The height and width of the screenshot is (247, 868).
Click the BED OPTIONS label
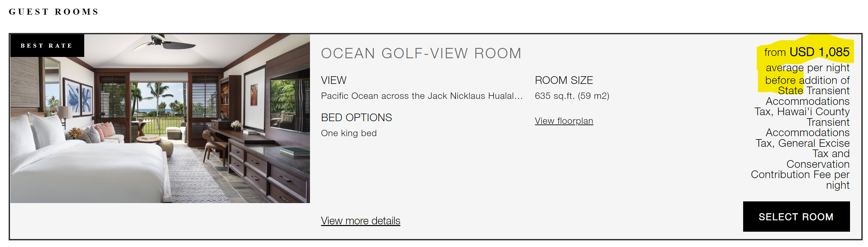(356, 117)
